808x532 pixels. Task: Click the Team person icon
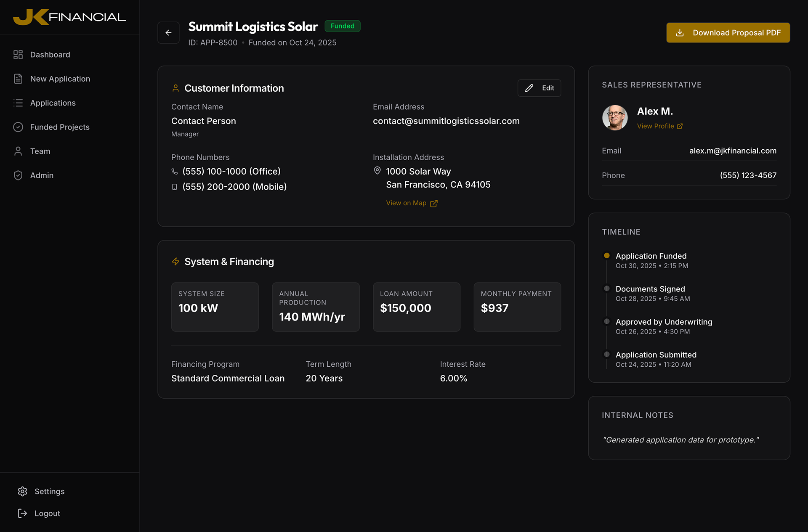pos(18,151)
